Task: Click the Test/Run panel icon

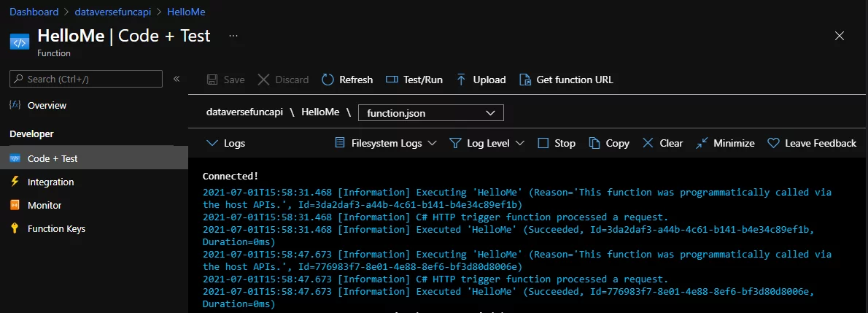Action: pos(392,80)
